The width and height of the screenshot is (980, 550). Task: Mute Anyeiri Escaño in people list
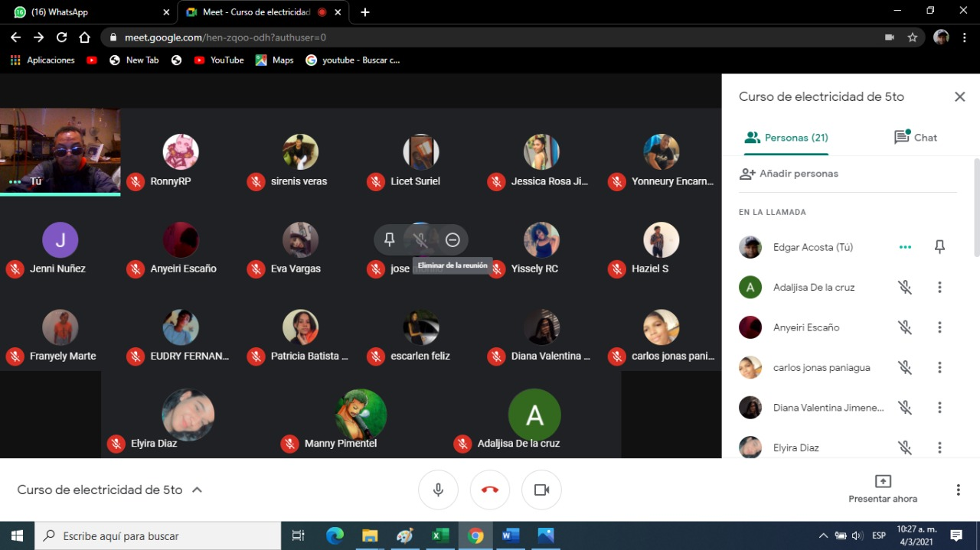pos(905,327)
